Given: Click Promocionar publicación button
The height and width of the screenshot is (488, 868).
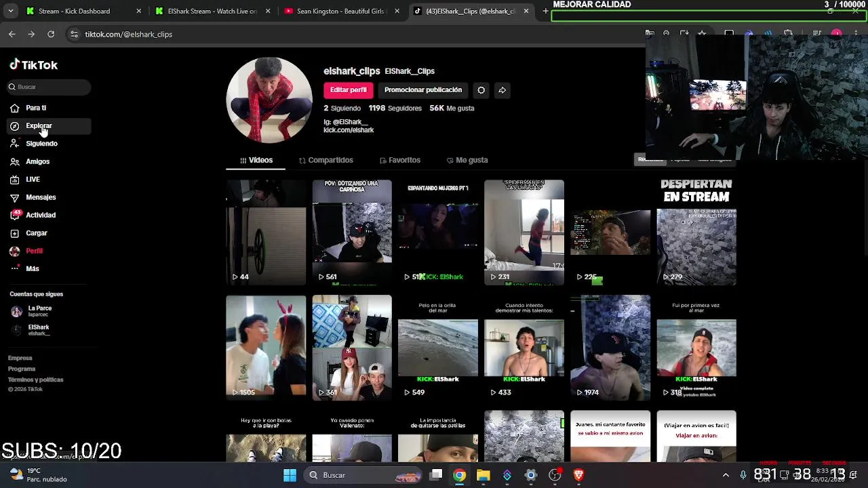Looking at the screenshot, I should coord(423,90).
